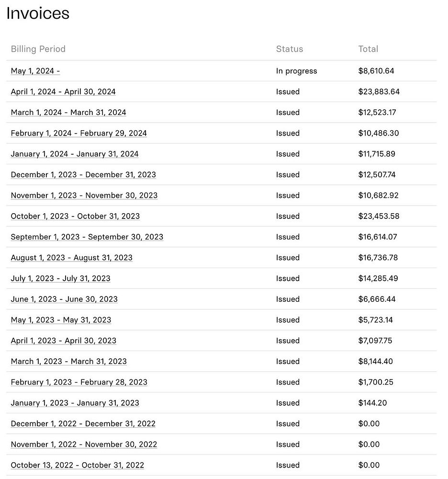Open January 1, 2024 - January 31, 2024 invoice
Image resolution: width=448 pixels, height=479 pixels.
coord(75,154)
